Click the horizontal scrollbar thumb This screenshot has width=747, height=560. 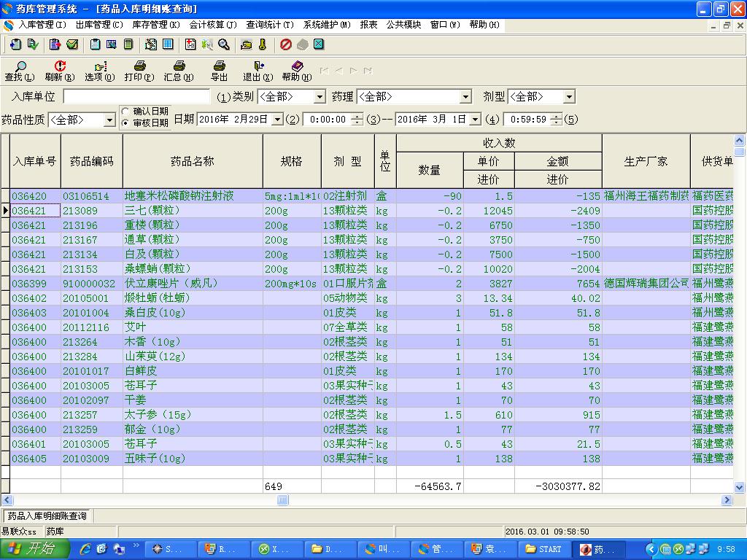tap(282, 500)
